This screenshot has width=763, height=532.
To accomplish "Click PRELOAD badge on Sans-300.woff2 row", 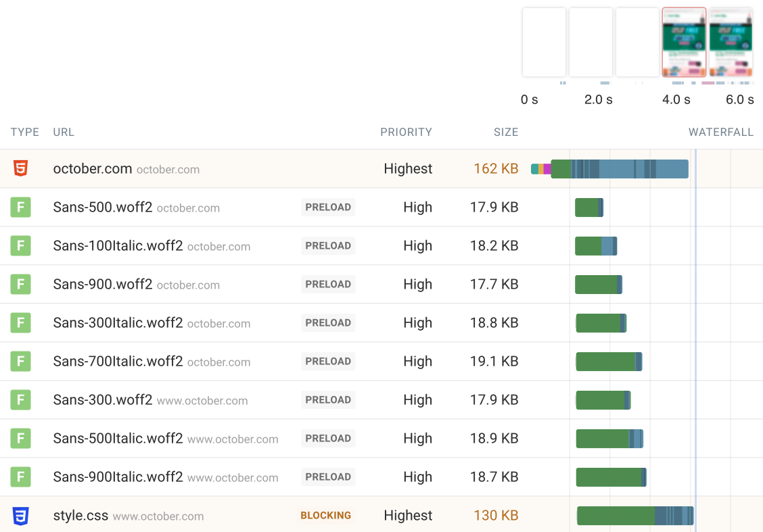I will [328, 400].
